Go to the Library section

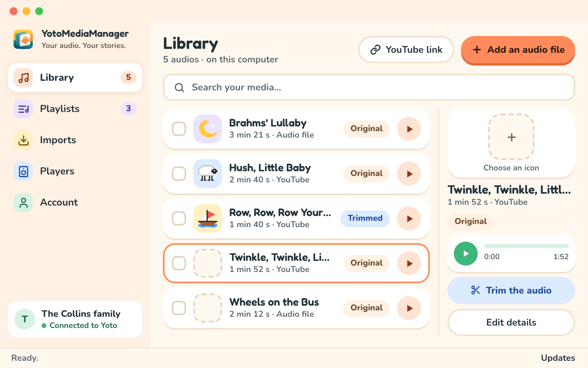coord(75,78)
